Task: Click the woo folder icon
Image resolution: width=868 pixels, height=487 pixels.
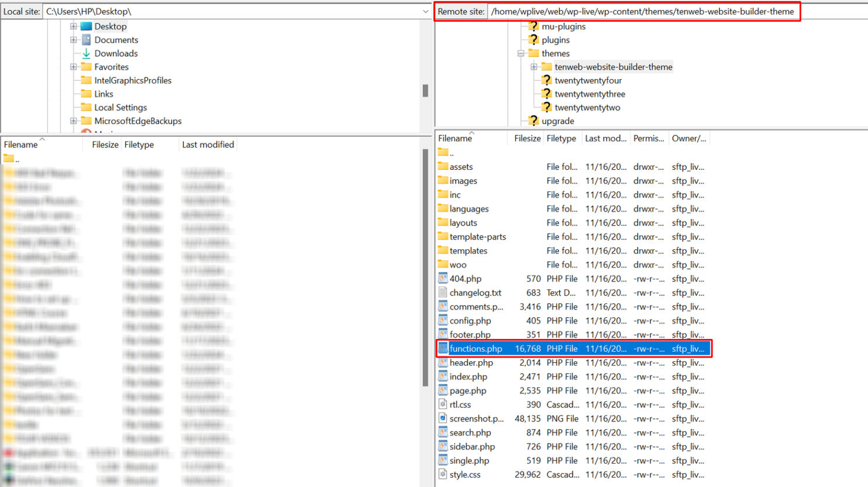Action: click(443, 265)
